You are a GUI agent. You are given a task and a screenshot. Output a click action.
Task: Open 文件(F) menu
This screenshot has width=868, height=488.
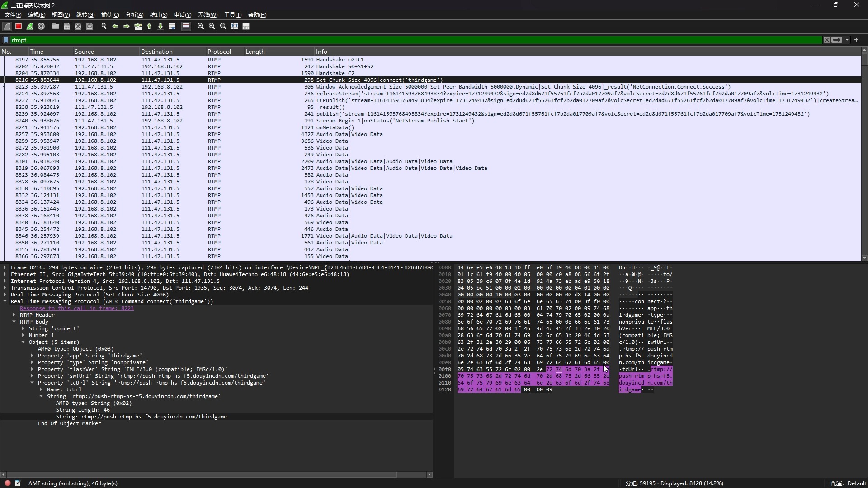click(x=13, y=15)
